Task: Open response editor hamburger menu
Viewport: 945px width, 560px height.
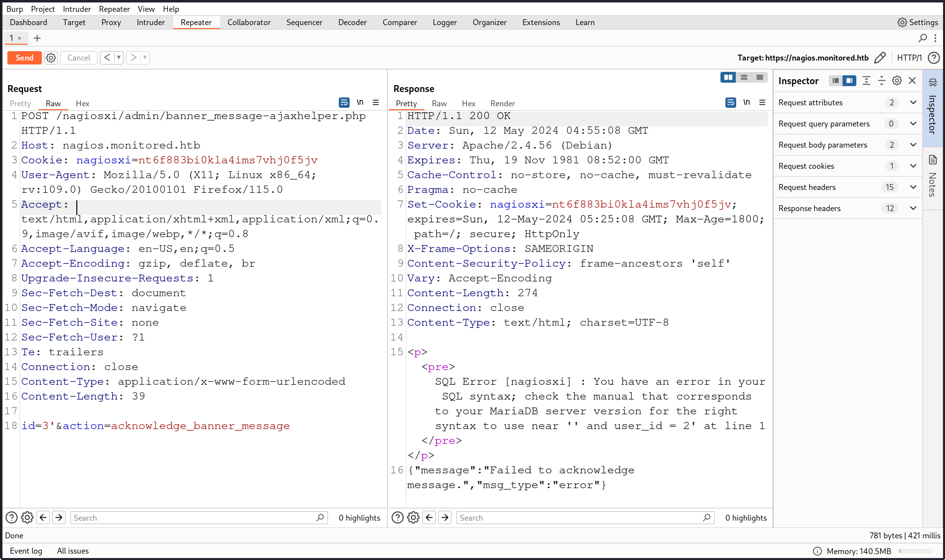Action: coord(762,102)
